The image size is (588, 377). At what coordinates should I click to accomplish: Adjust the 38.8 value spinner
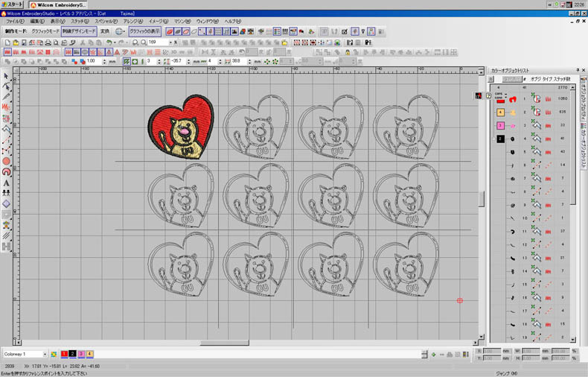[x=249, y=62]
